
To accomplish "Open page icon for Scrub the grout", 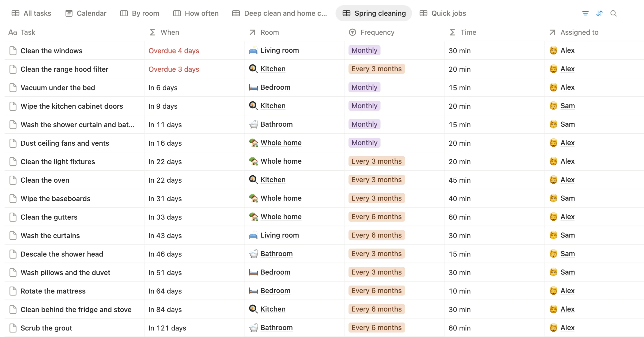I will point(13,328).
